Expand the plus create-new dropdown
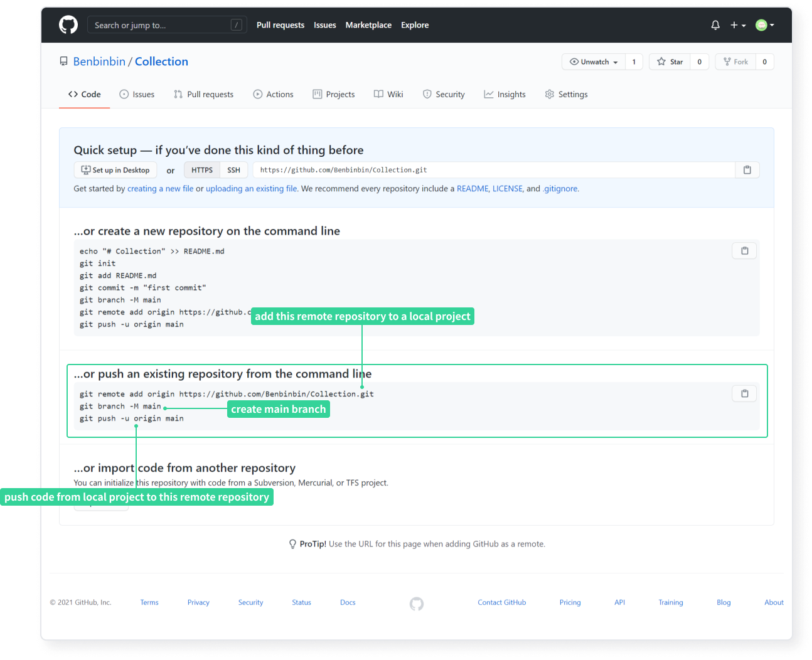This screenshot has height=660, width=812. [x=738, y=25]
